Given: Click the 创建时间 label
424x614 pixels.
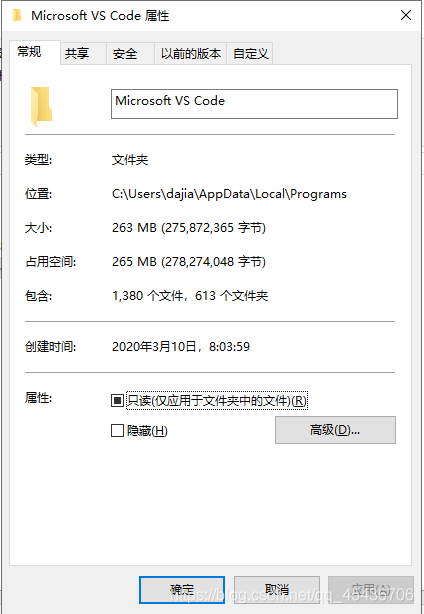Looking at the screenshot, I should (51, 347).
